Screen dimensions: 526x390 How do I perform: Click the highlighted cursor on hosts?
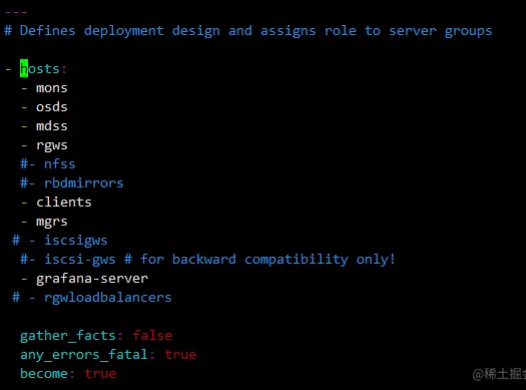(x=24, y=68)
